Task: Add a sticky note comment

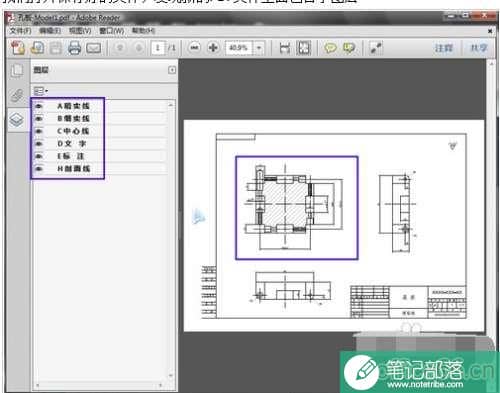Action: 330,48
